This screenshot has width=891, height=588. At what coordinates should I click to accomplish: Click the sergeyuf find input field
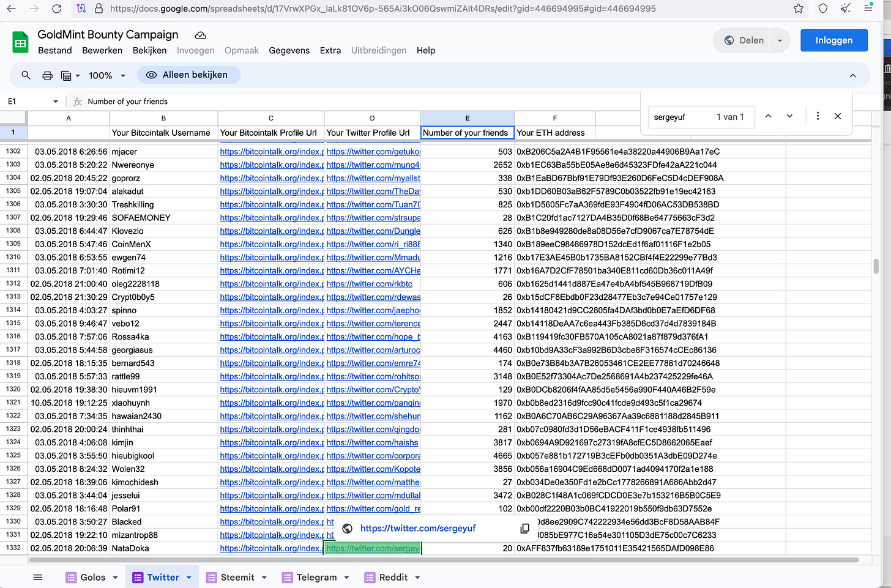click(x=679, y=117)
